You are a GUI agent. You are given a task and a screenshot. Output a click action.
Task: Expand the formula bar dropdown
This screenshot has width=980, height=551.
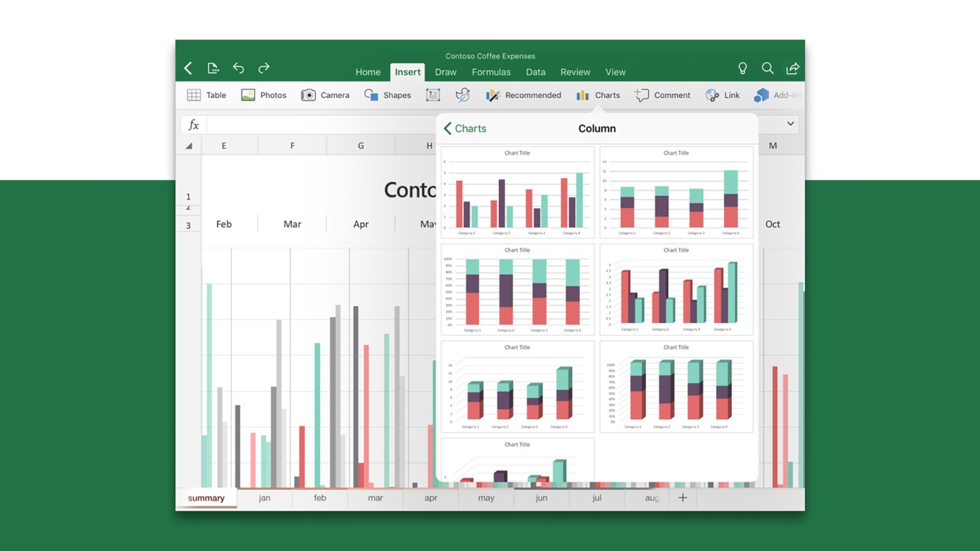(x=790, y=124)
